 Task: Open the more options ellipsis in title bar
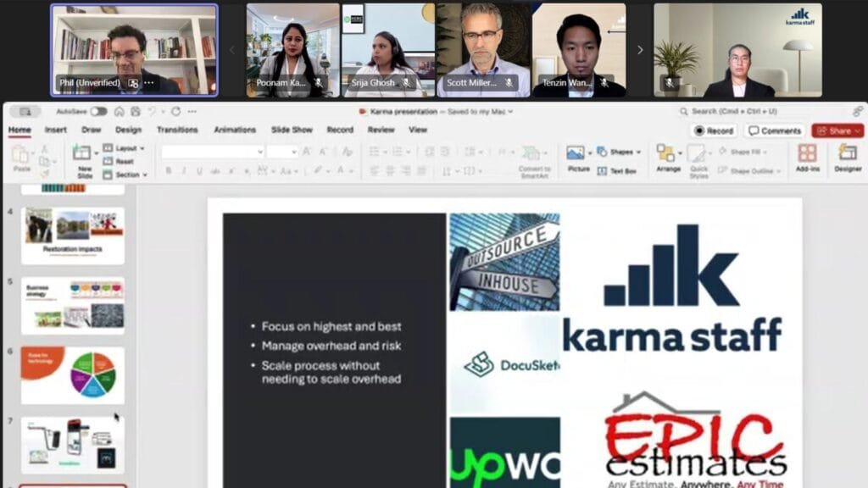point(192,111)
